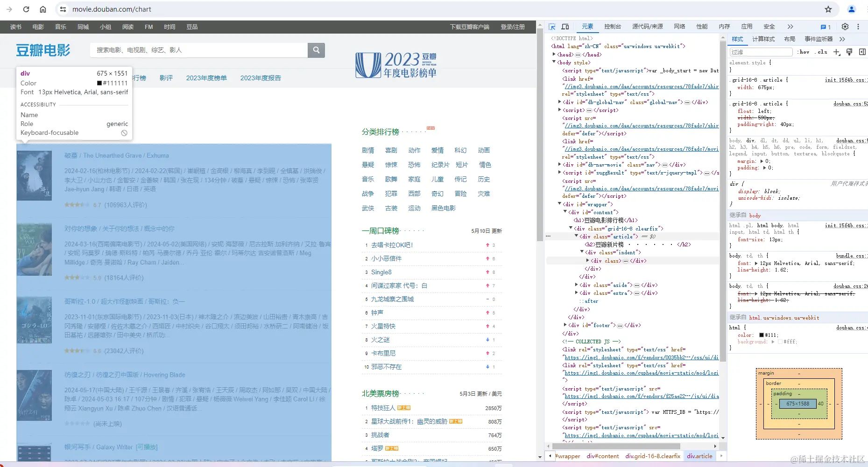Expand the div.aside node
Screen dimensions: 868x467
tap(577, 285)
